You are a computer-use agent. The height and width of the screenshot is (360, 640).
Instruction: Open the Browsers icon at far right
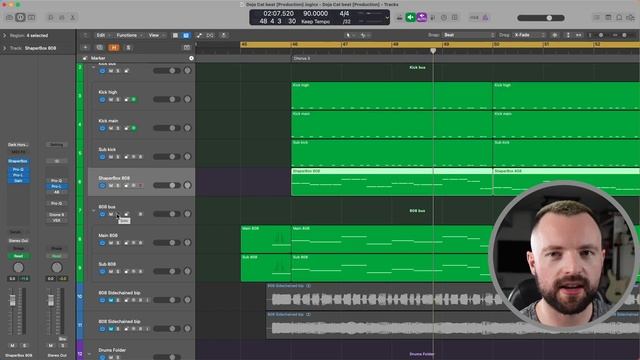point(631,18)
